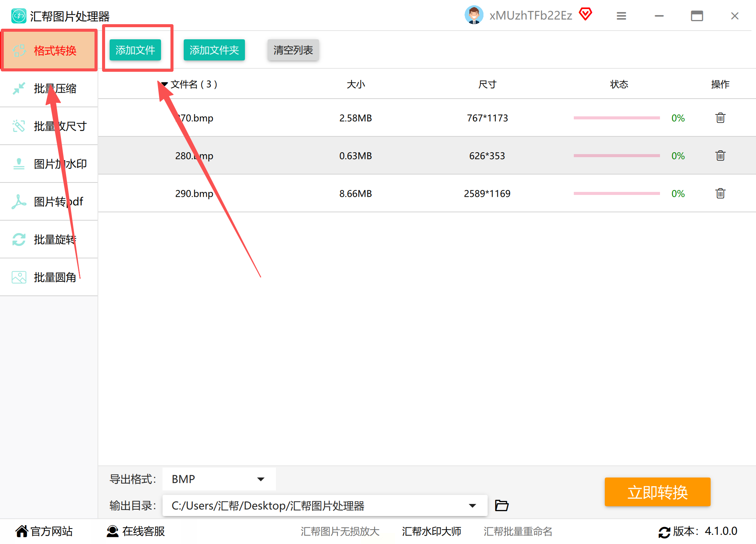Viewport: 756px width, 544px height.
Task: Expand the 输出目录 path dropdown
Action: (472, 505)
